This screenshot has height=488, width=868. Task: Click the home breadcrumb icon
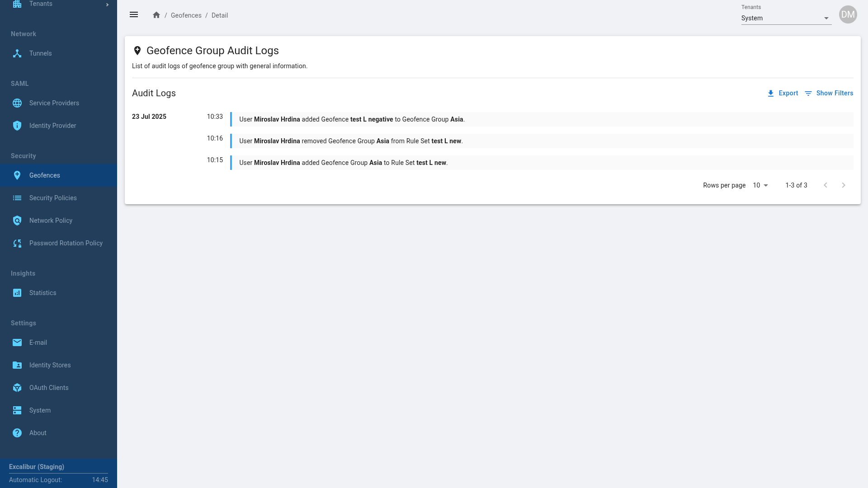point(156,15)
